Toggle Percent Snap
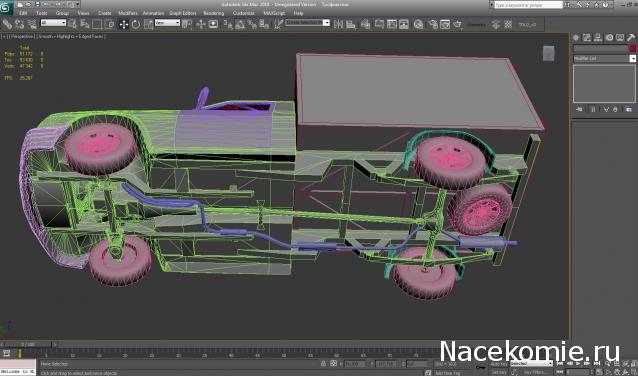The width and height of the screenshot is (638, 376). (252, 25)
